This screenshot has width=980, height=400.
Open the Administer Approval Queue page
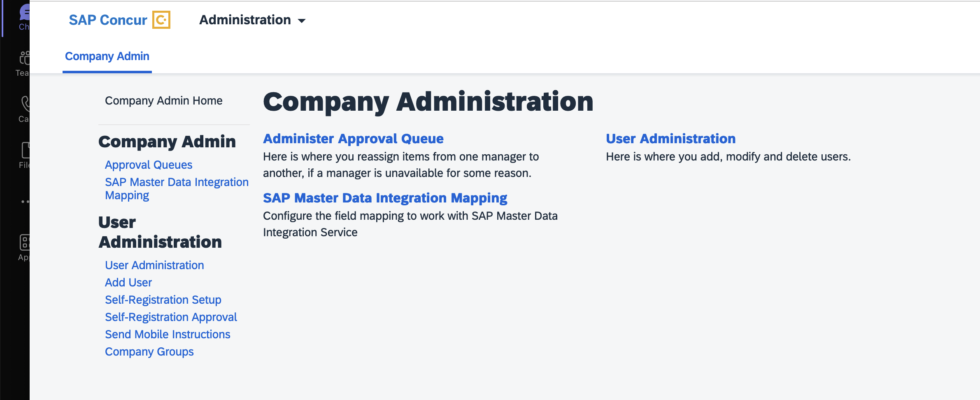[x=353, y=139]
